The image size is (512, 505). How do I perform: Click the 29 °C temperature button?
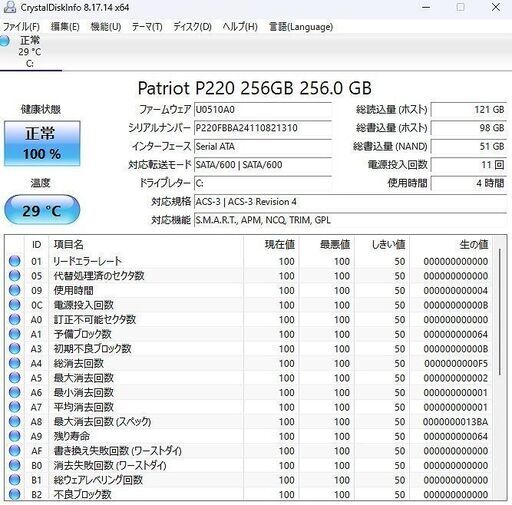[x=42, y=210]
